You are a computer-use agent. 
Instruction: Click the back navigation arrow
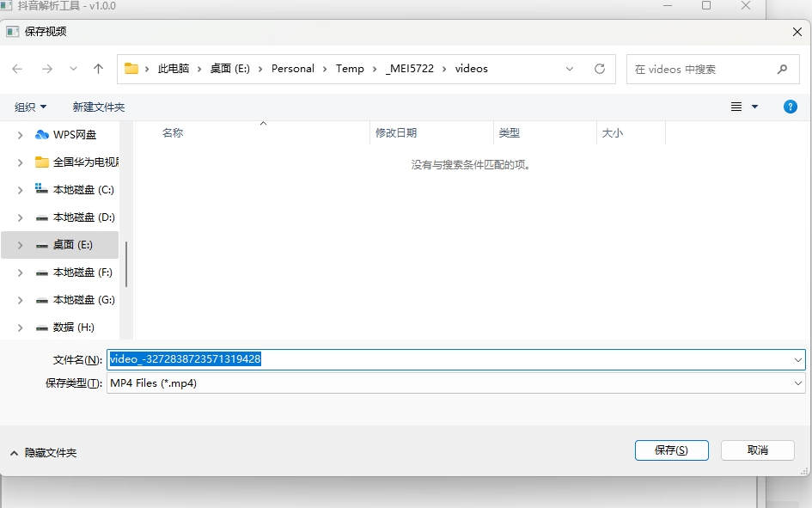tap(17, 69)
